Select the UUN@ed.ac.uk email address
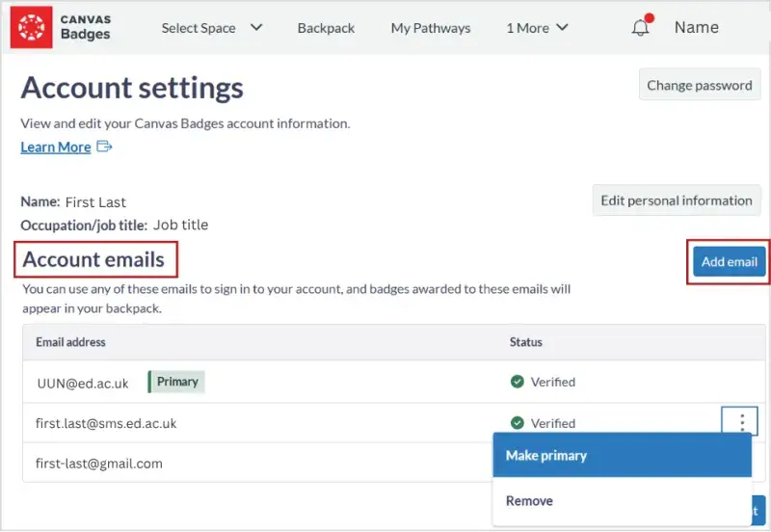The height and width of the screenshot is (532, 771). (83, 384)
